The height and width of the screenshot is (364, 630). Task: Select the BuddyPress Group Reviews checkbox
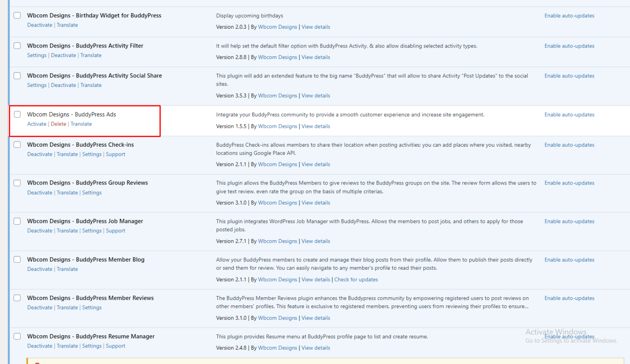tap(17, 183)
